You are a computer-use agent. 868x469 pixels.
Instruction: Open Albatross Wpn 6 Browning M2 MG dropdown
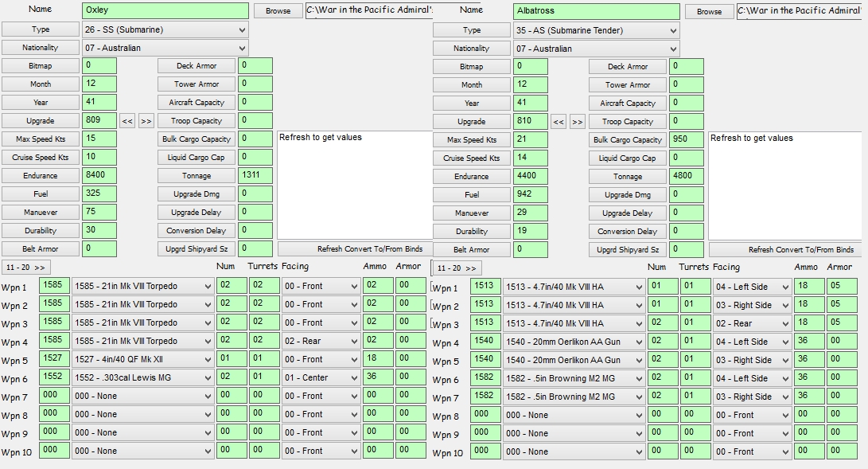point(574,378)
